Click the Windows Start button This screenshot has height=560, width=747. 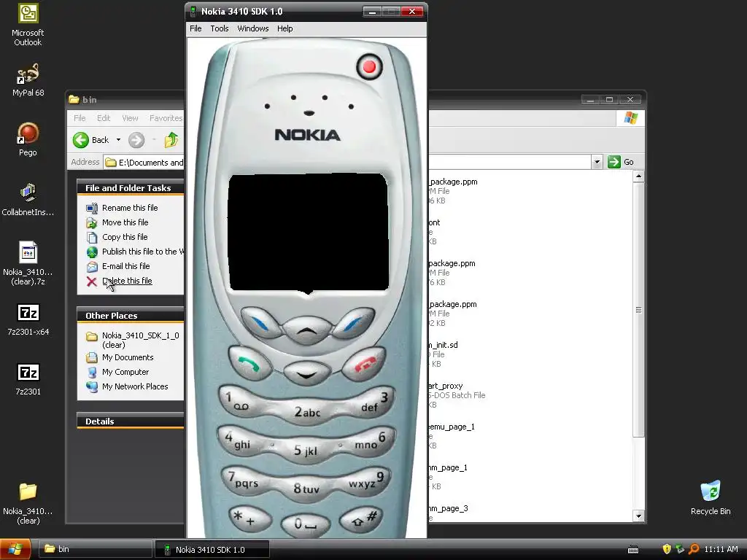coord(15,550)
